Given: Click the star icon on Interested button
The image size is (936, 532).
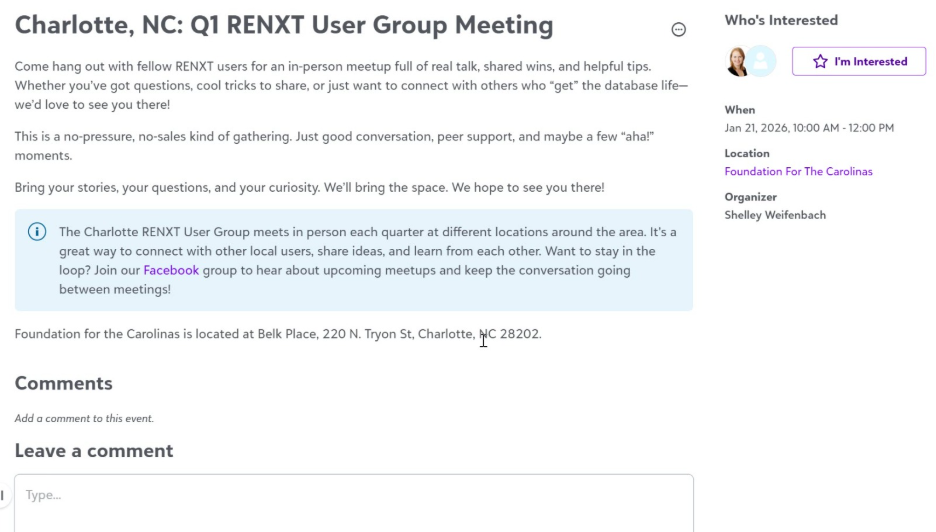Looking at the screenshot, I should [x=820, y=61].
